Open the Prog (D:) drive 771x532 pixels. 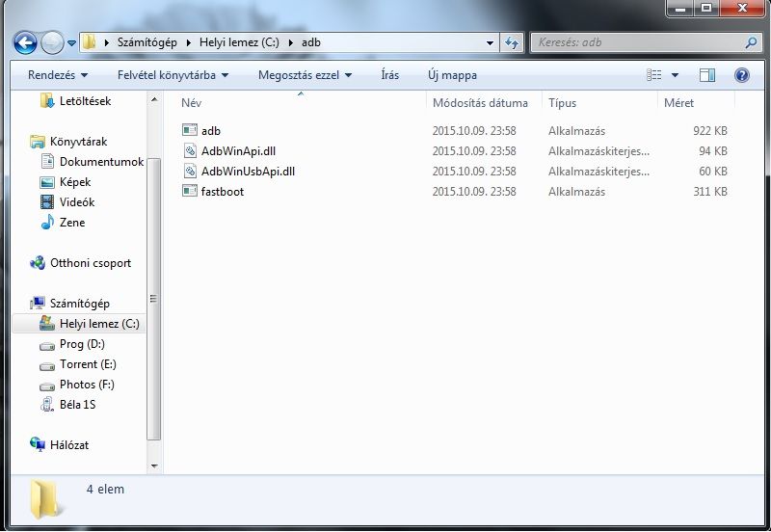[x=82, y=344]
